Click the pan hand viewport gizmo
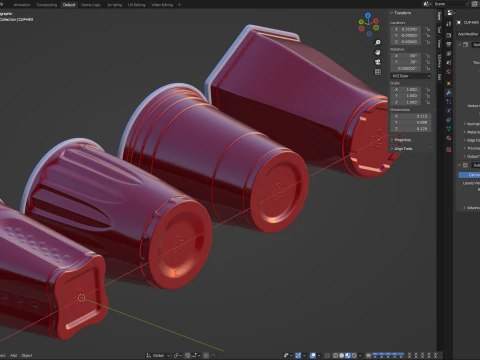This screenshot has height=360, width=480. (x=378, y=52)
